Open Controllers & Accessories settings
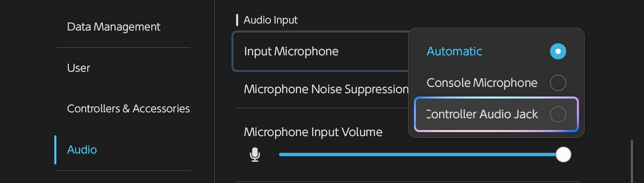The height and width of the screenshot is (183, 644). pyautogui.click(x=128, y=109)
